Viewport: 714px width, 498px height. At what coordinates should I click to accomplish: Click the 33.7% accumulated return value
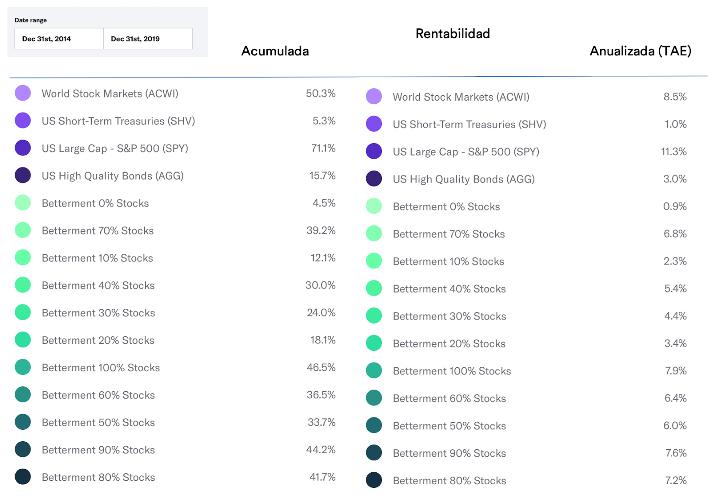(x=321, y=422)
